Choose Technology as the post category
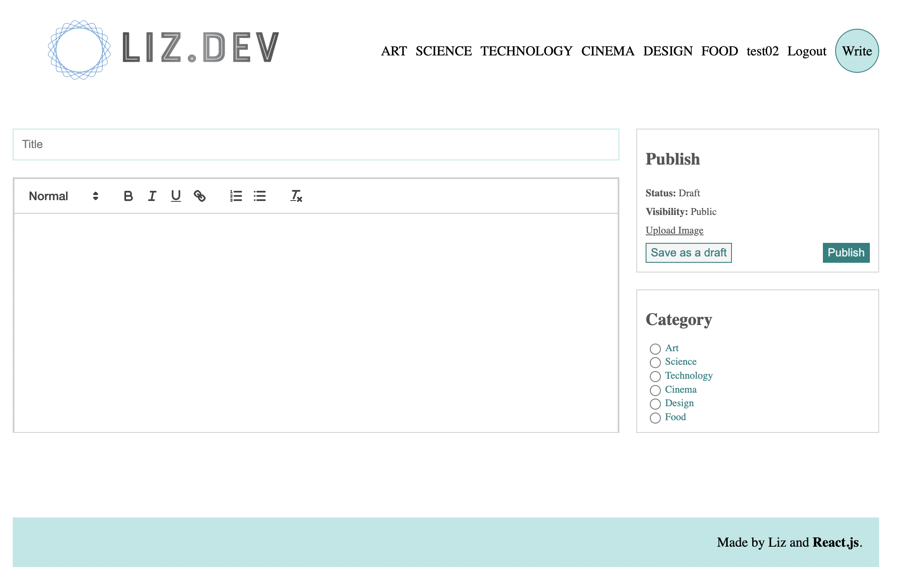Screen dimensions: 924x578 (655, 376)
